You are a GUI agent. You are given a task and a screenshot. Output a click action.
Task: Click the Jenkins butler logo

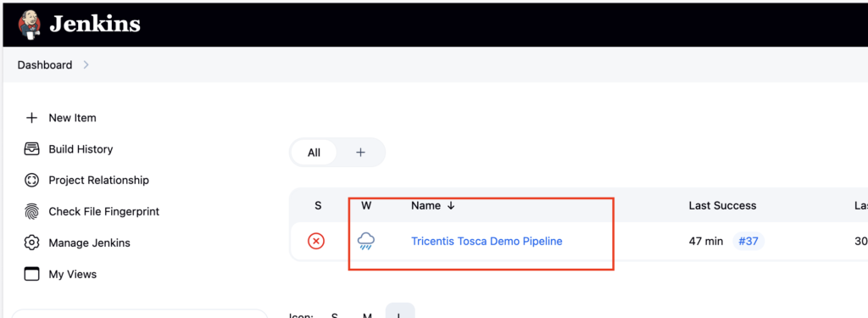(30, 25)
